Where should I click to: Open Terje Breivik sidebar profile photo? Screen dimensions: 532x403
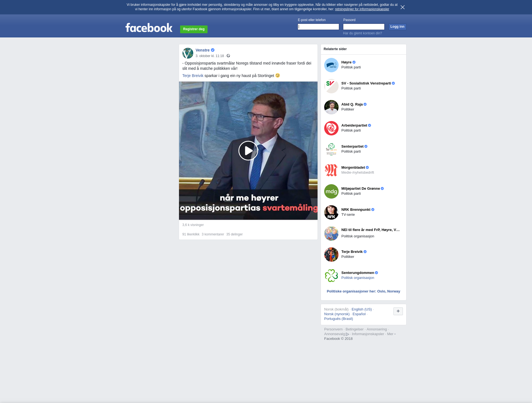[331, 255]
